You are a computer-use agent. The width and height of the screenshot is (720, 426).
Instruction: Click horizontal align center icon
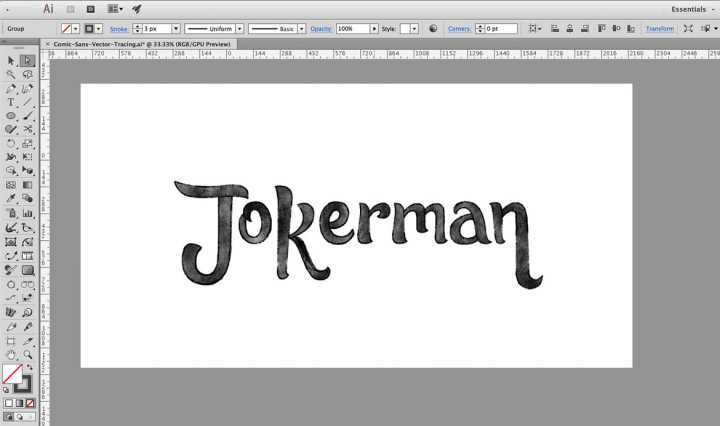tap(568, 29)
